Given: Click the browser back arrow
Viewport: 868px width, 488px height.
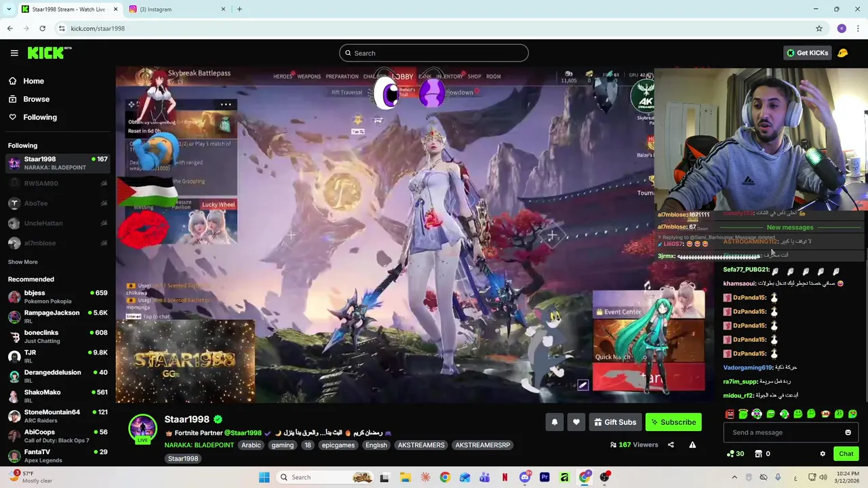Looking at the screenshot, I should 9,28.
